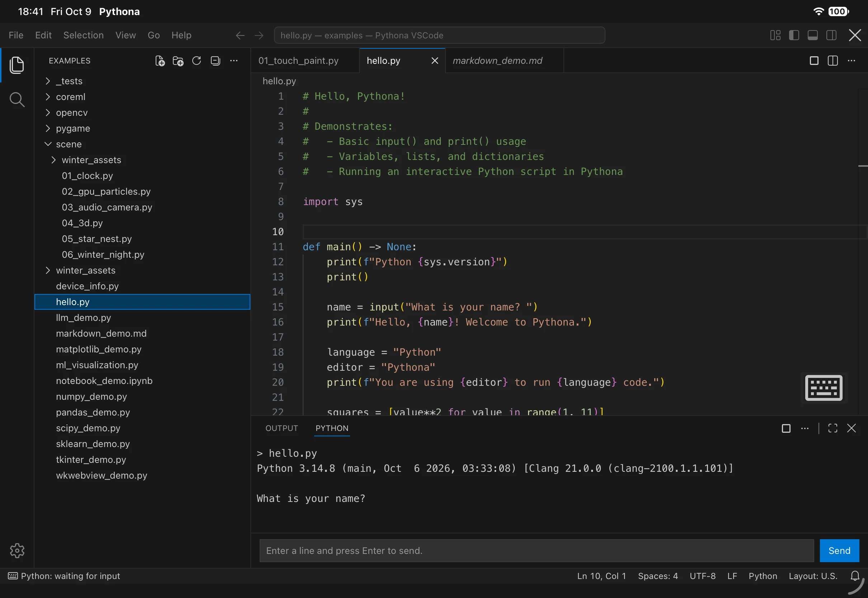Click the square icon beside split editor
The height and width of the screenshot is (598, 868).
[814, 61]
